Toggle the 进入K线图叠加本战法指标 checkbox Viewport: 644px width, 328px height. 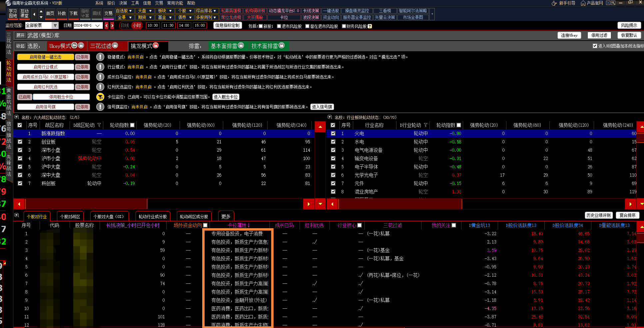point(595,46)
